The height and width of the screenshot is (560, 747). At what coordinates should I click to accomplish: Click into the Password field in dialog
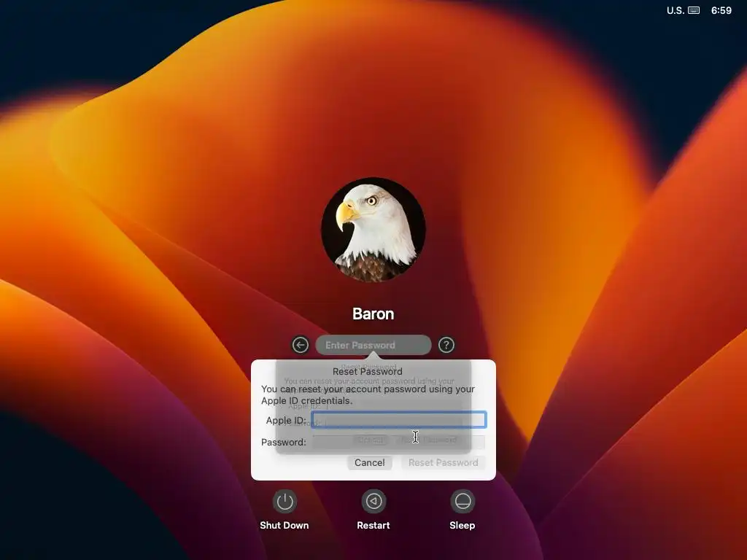(x=399, y=442)
